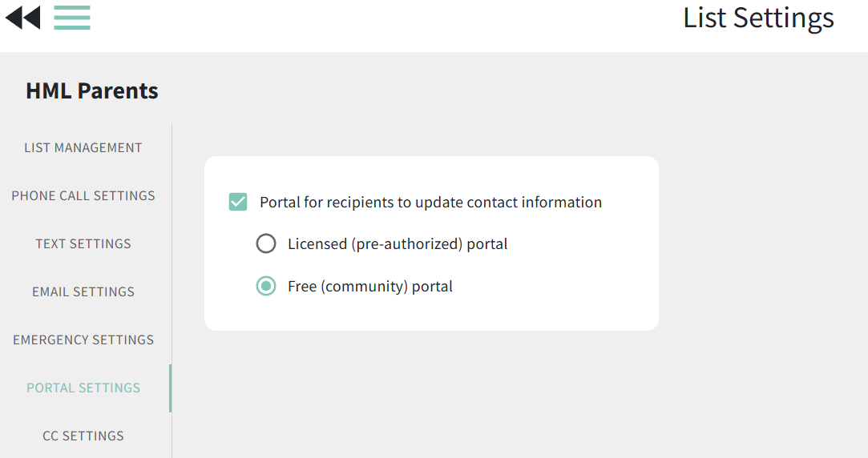View Emergency Settings section

coord(83,339)
